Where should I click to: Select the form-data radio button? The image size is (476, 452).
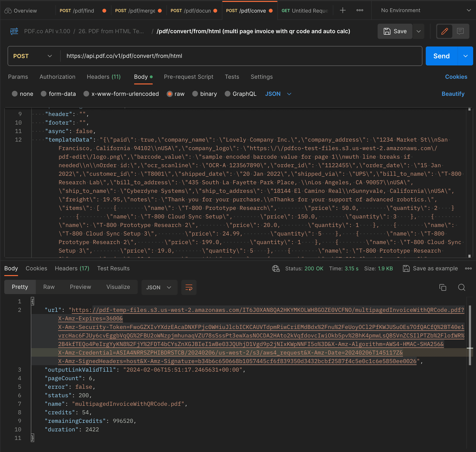(x=44, y=94)
